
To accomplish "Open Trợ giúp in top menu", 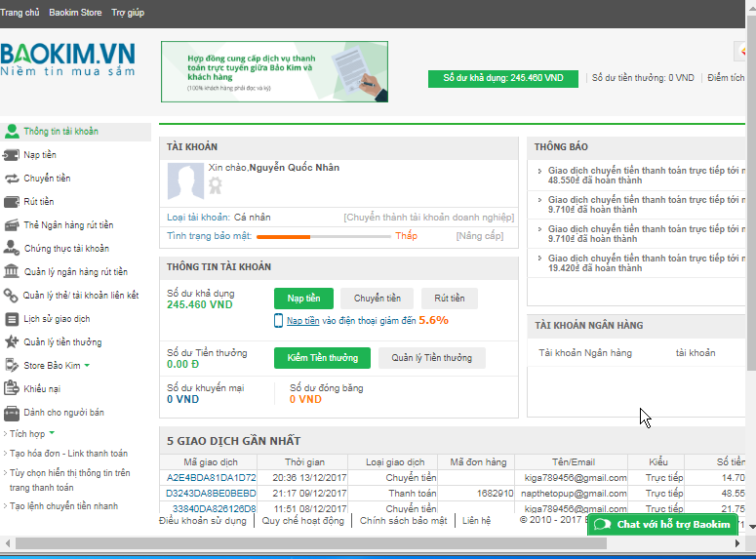I will (x=128, y=13).
